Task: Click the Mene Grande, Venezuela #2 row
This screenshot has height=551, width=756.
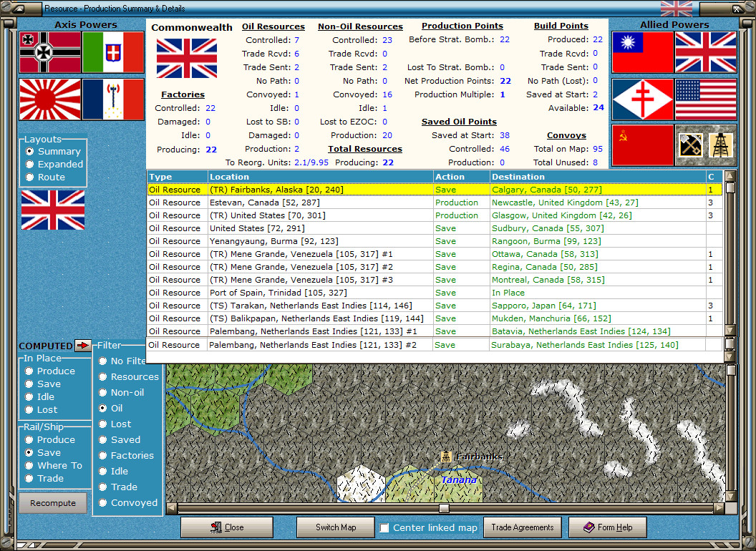Action: (435, 267)
